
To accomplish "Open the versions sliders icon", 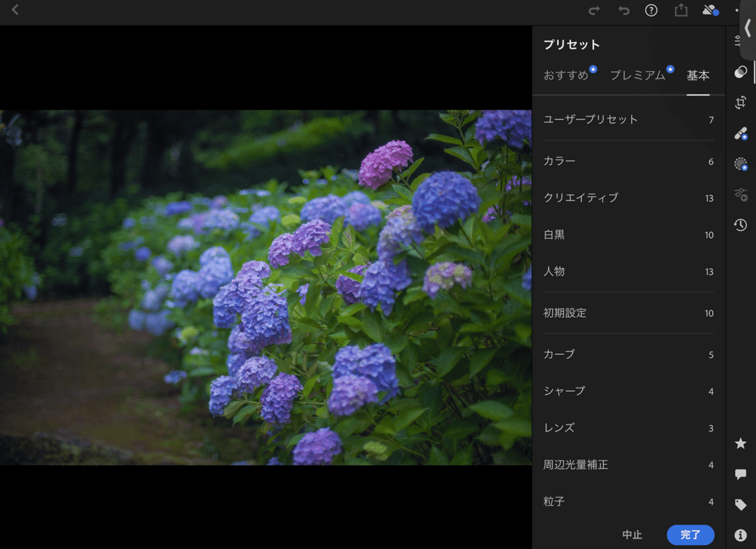I will pyautogui.click(x=741, y=194).
